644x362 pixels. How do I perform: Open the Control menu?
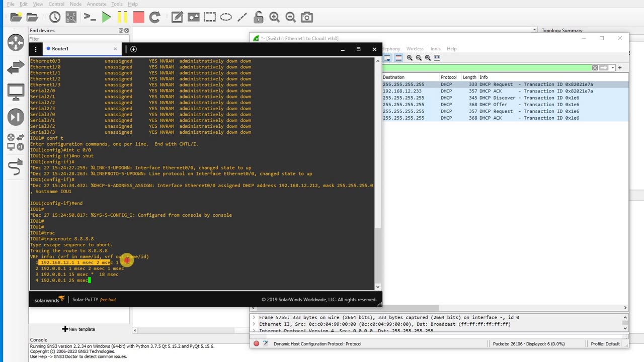56,4
